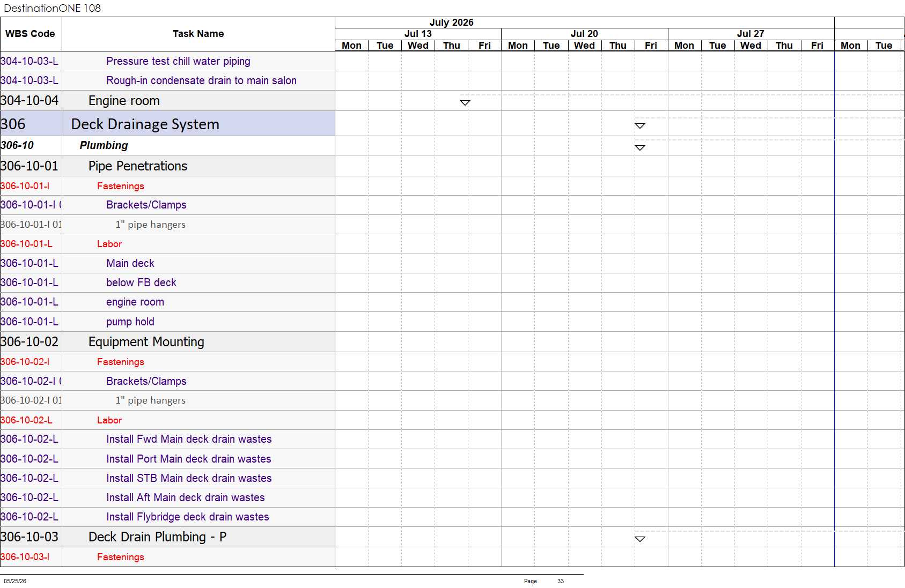Viewport: 905px width, 588px height.
Task: Select Install Port Main deck drain wastes
Action: pos(189,459)
